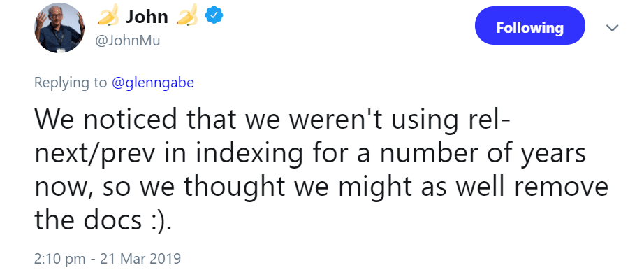Click the words 'the docs' in tweet
The height and width of the screenshot is (270, 644).
(x=88, y=220)
